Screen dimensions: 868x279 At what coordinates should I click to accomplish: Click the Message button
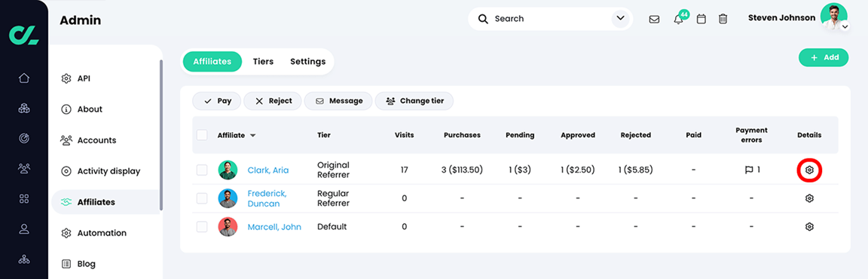click(x=338, y=101)
